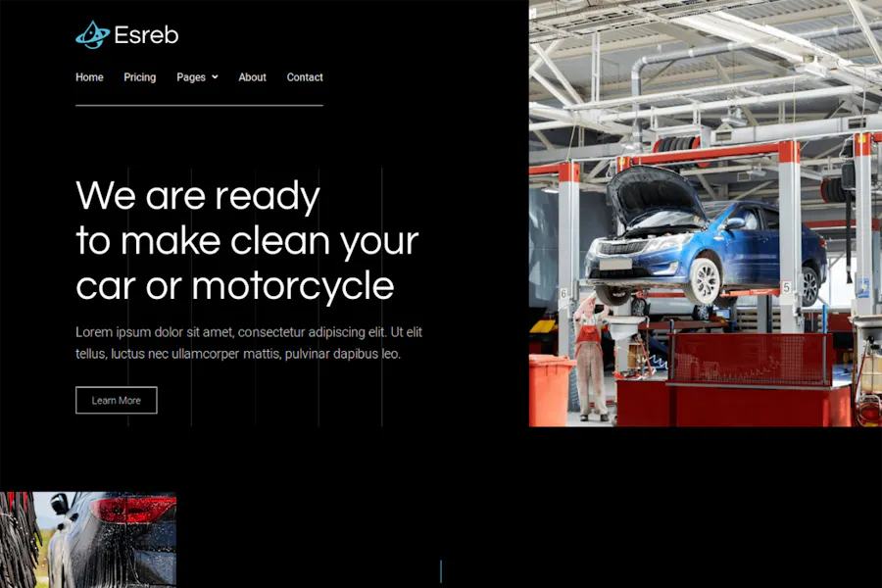Open the car repair garage hero image
The image size is (882, 588).
pyautogui.click(x=706, y=214)
